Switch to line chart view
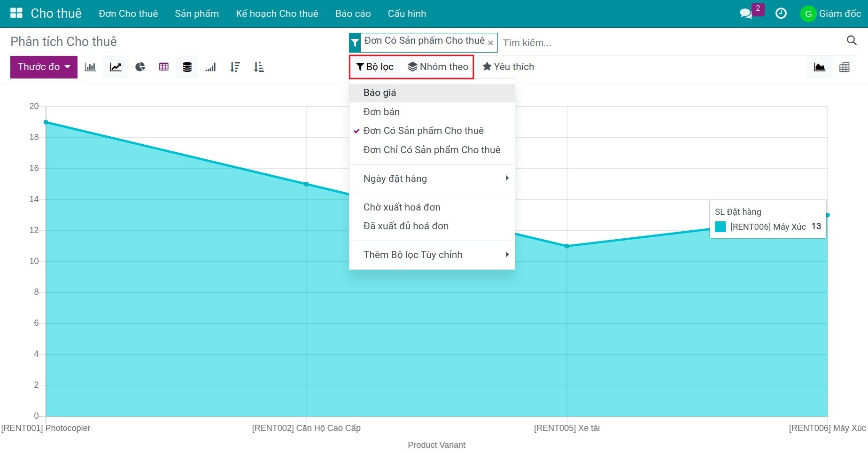 116,67
